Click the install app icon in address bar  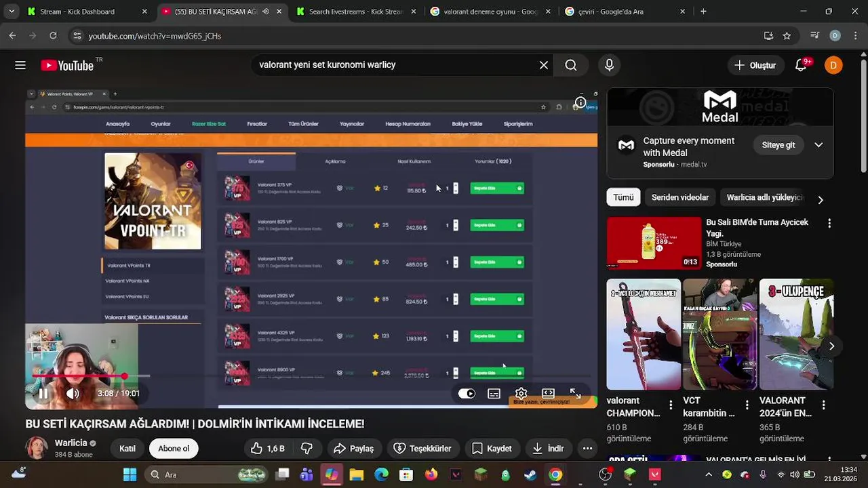(768, 36)
